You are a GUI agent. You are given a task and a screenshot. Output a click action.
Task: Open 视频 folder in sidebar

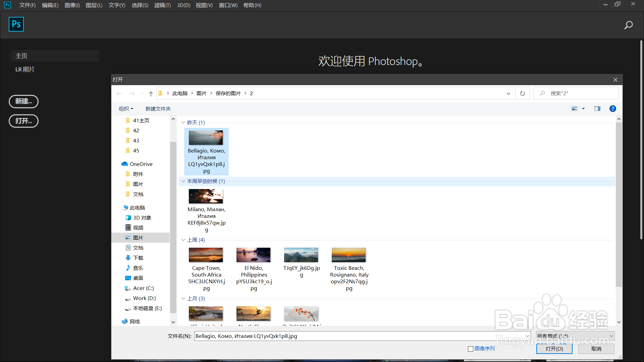click(x=138, y=228)
